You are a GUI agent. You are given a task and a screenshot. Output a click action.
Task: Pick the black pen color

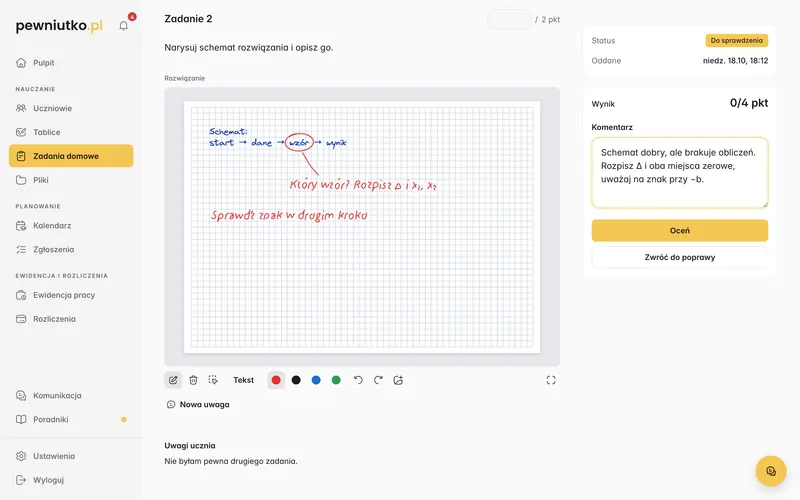pyautogui.click(x=296, y=380)
